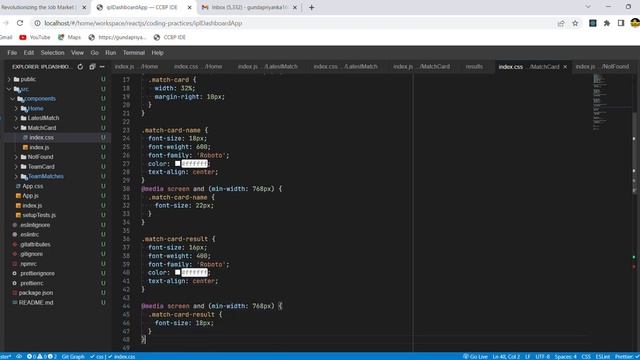Open README.md file

(36, 302)
